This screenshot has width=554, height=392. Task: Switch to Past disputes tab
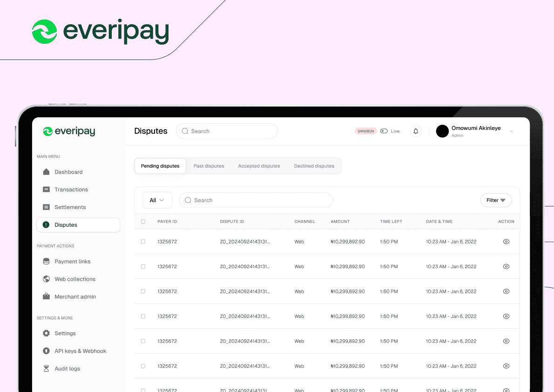coord(209,166)
